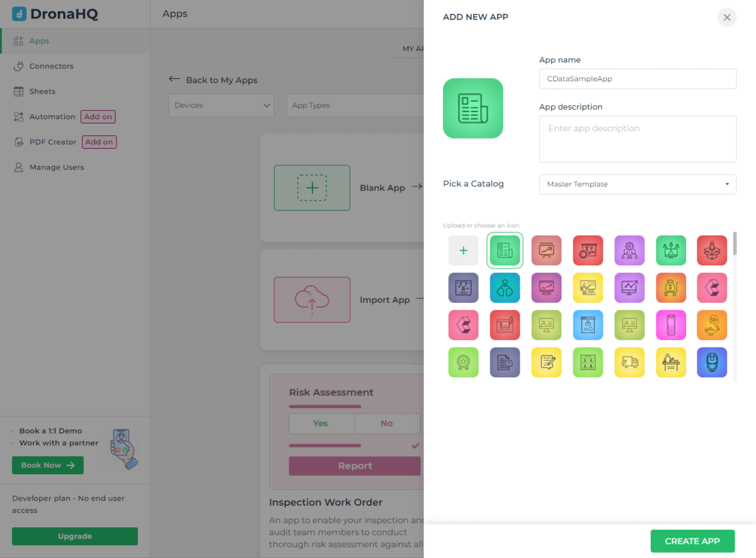Select the blue browser ID card icon
This screenshot has width=756, height=558.
pos(588,325)
